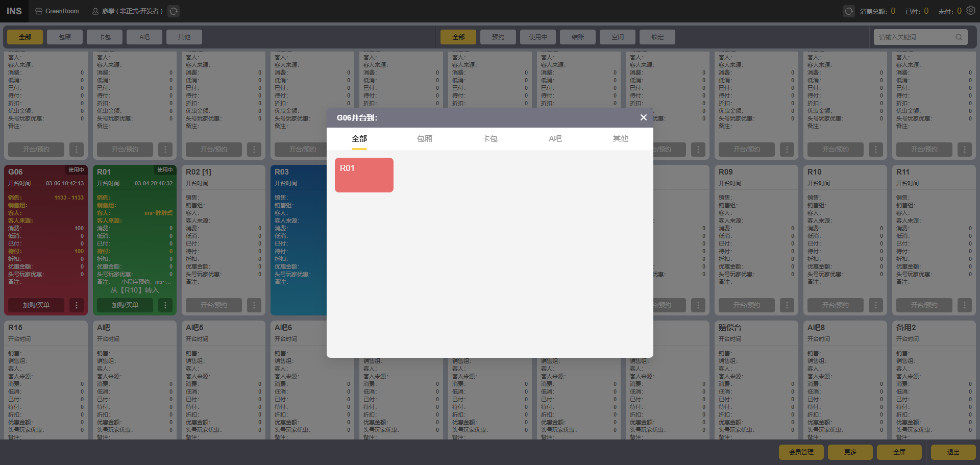Switch to 包厢 tab in the merge dialog
This screenshot has width=980, height=465.
[425, 139]
